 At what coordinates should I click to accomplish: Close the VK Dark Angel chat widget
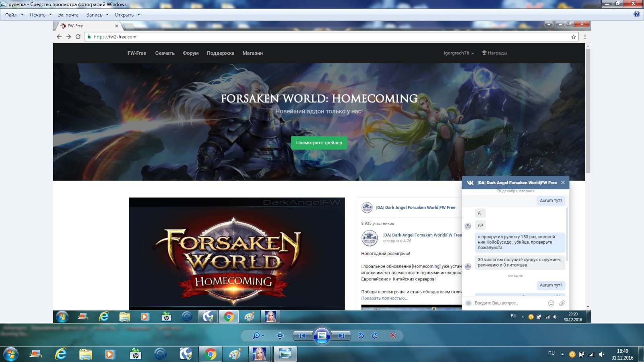(x=563, y=183)
